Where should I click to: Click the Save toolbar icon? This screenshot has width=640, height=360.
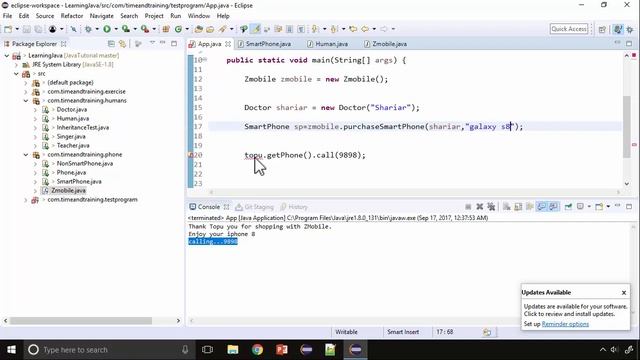27,29
